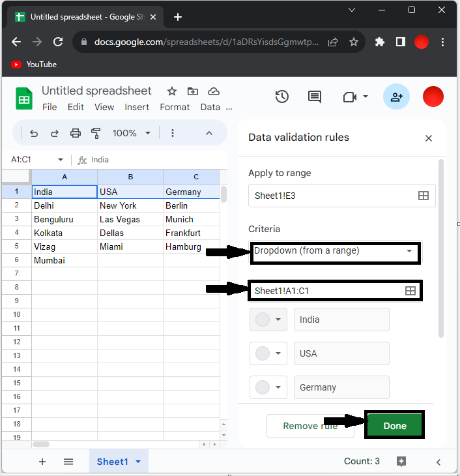
Task: Click the Done button
Action: tap(394, 426)
